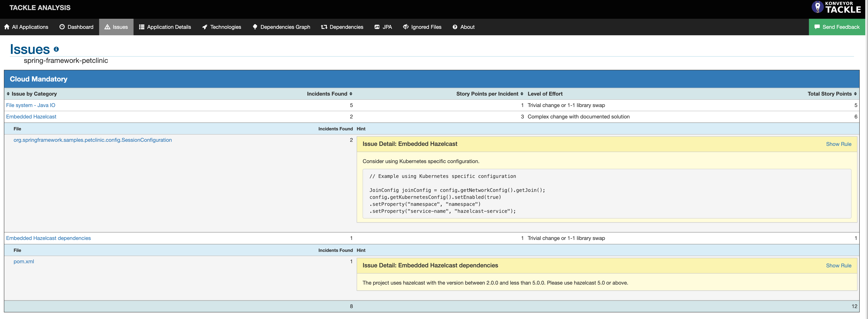868x319 pixels.
Task: Click the info icon beside Issues heading
Action: (x=56, y=49)
